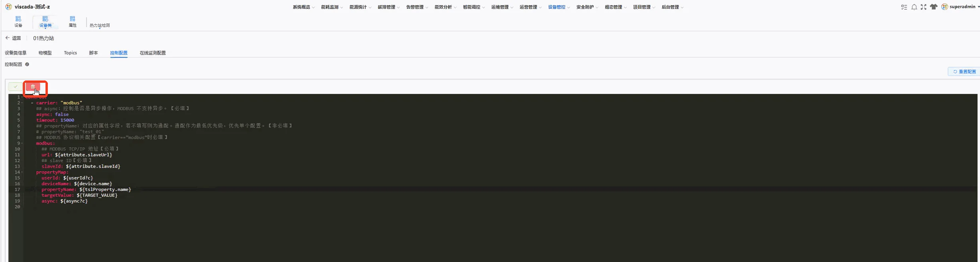Screen dimensions: 980x262
Task: Collapse the propertyMap block at line 14
Action: click(x=22, y=172)
